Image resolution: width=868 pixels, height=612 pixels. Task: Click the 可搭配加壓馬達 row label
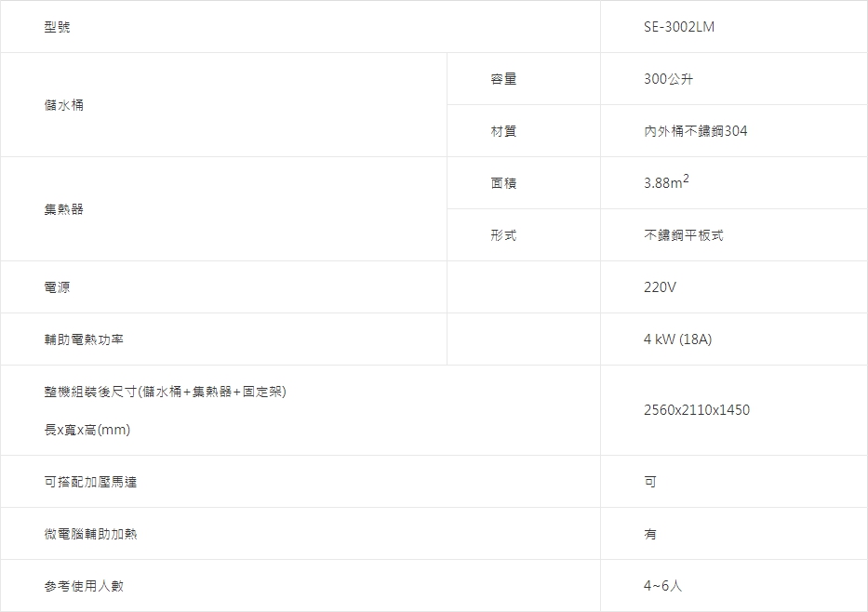click(x=90, y=482)
